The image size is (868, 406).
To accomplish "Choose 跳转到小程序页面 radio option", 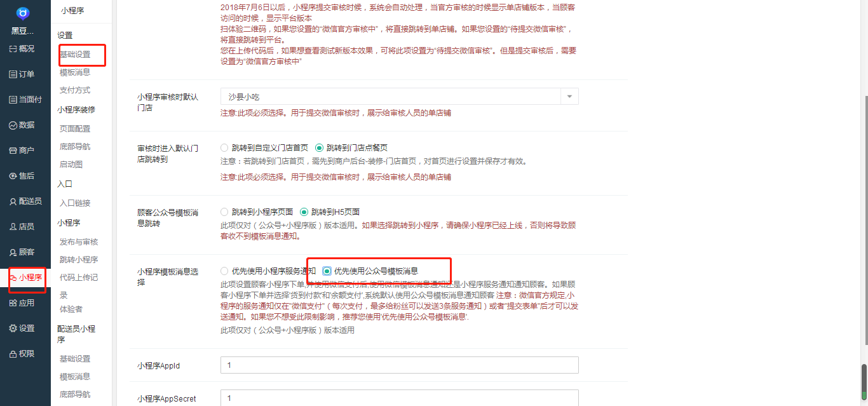I will (224, 212).
